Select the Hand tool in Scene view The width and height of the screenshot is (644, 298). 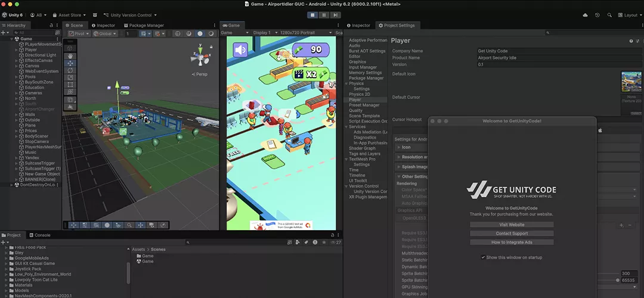pyautogui.click(x=70, y=55)
